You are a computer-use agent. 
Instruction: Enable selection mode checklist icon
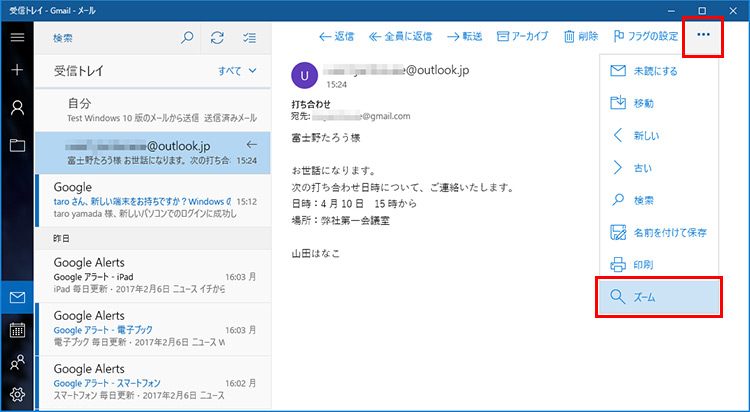coord(250,38)
